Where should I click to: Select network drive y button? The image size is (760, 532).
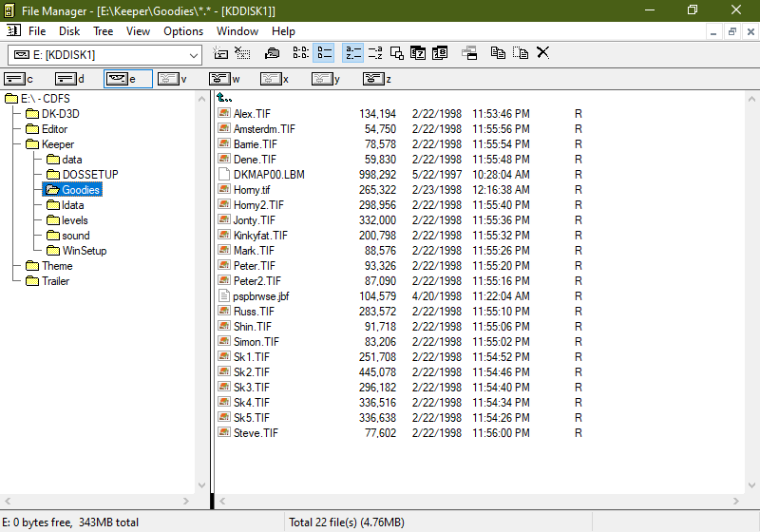(326, 79)
